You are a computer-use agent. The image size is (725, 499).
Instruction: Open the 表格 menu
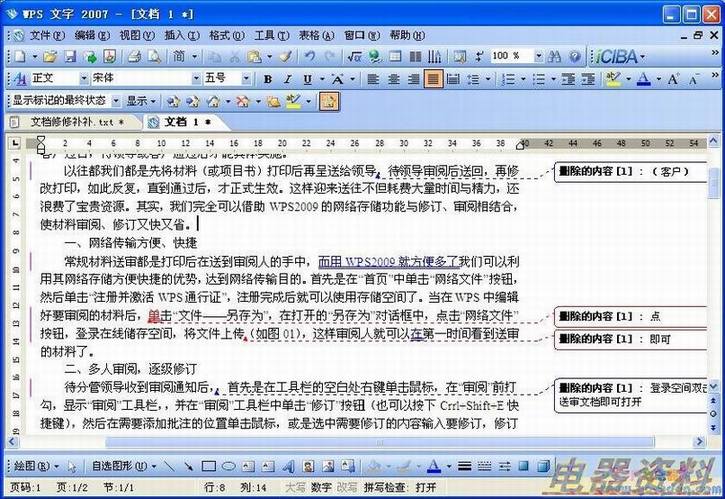316,35
